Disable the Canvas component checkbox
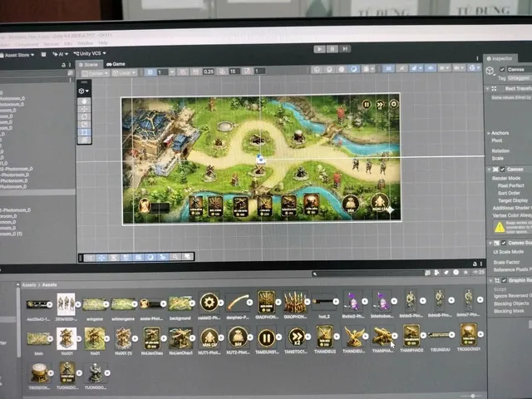 pyautogui.click(x=502, y=170)
